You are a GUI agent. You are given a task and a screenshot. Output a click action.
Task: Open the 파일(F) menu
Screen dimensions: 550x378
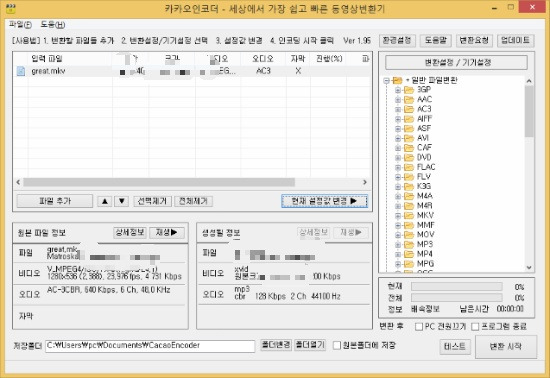(20, 25)
